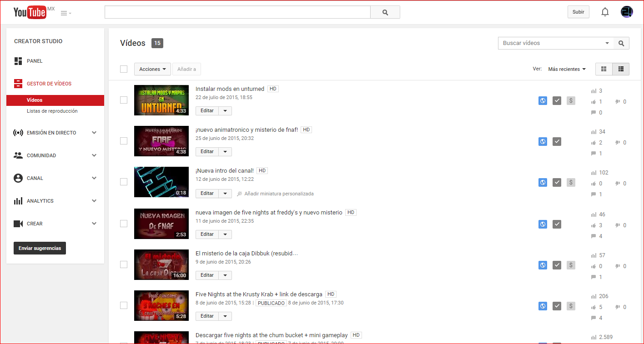Open title link Five Nights at the Krusty Krab

[259, 294]
